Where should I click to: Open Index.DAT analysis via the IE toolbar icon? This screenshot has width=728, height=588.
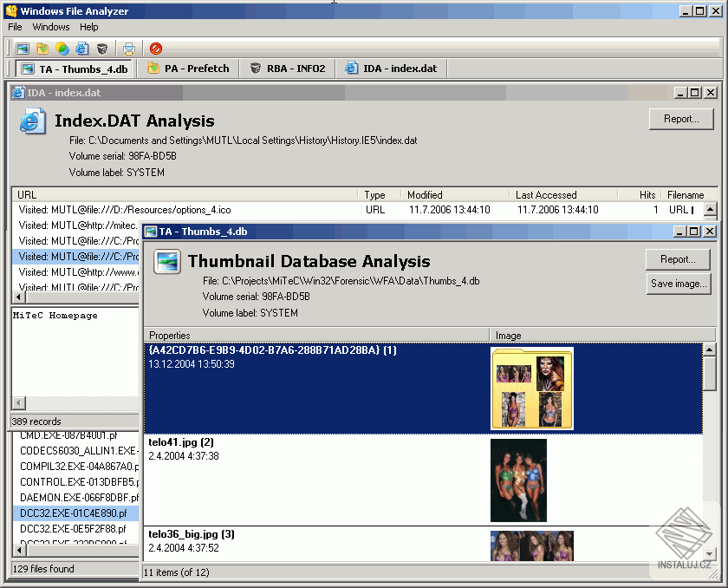(81, 49)
